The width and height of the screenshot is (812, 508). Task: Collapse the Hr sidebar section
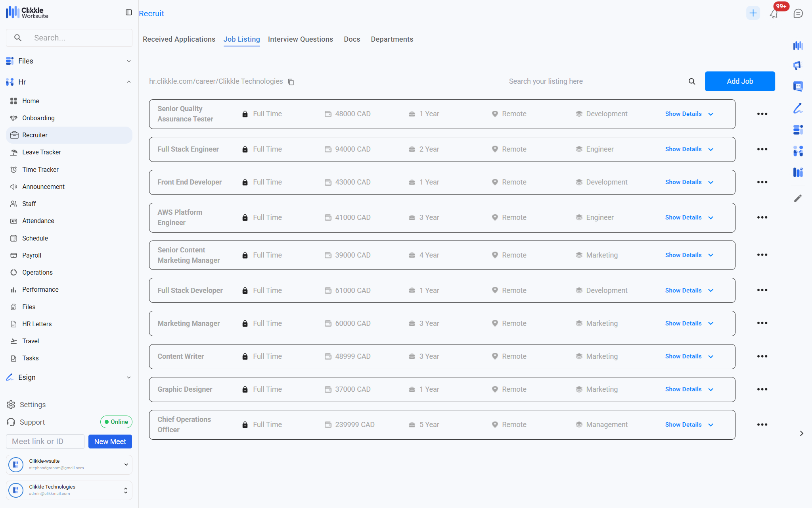(x=128, y=82)
